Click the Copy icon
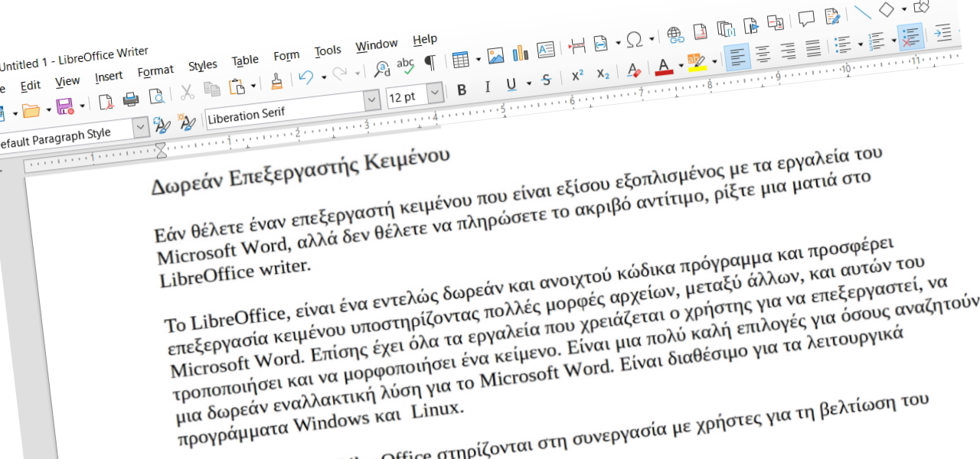The height and width of the screenshot is (459, 980). pyautogui.click(x=211, y=90)
